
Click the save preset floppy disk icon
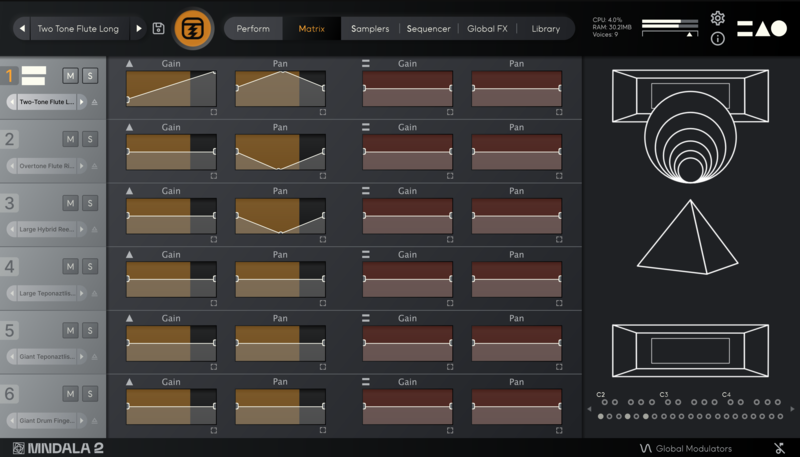click(x=159, y=29)
